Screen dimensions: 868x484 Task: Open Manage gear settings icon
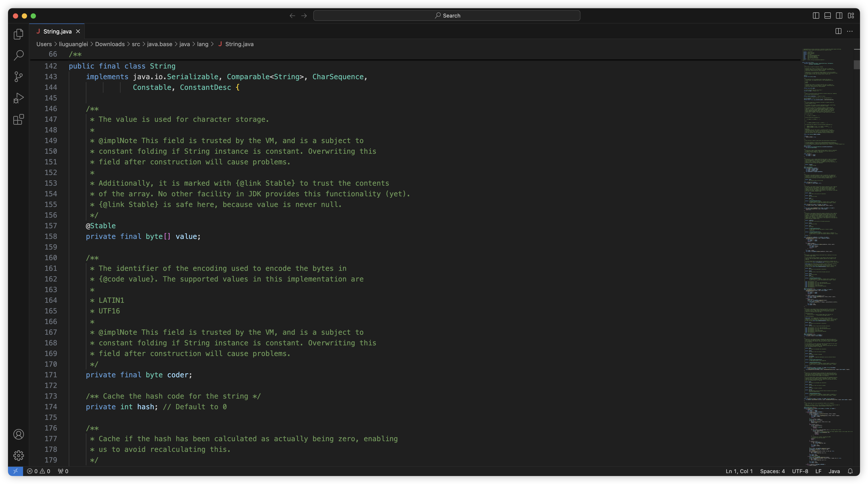[x=19, y=456]
